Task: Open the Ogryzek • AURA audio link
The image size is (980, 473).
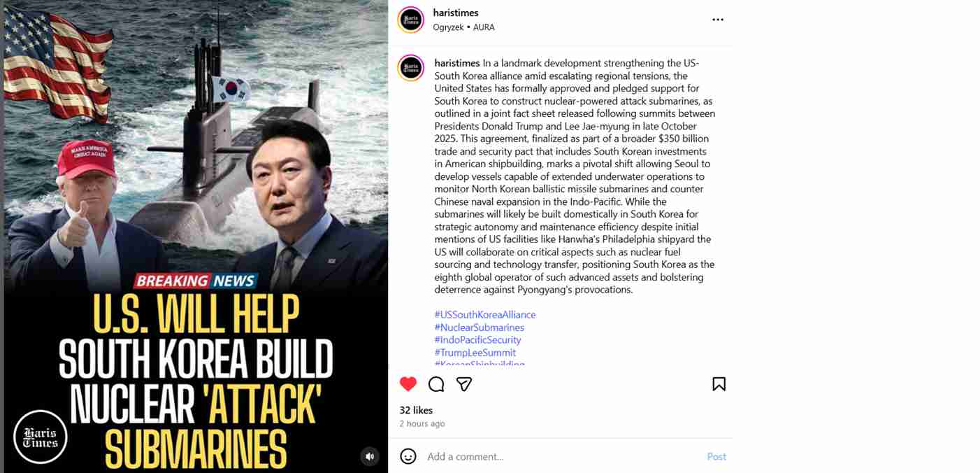Action: click(x=464, y=27)
